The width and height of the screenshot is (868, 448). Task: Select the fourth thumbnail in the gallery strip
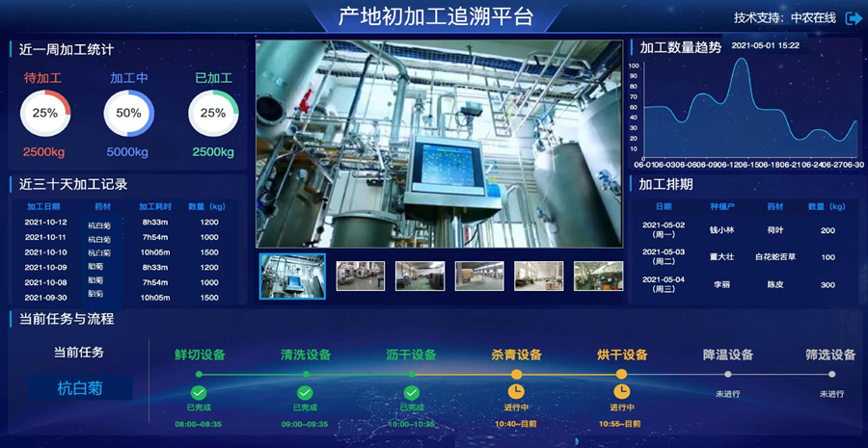point(479,276)
